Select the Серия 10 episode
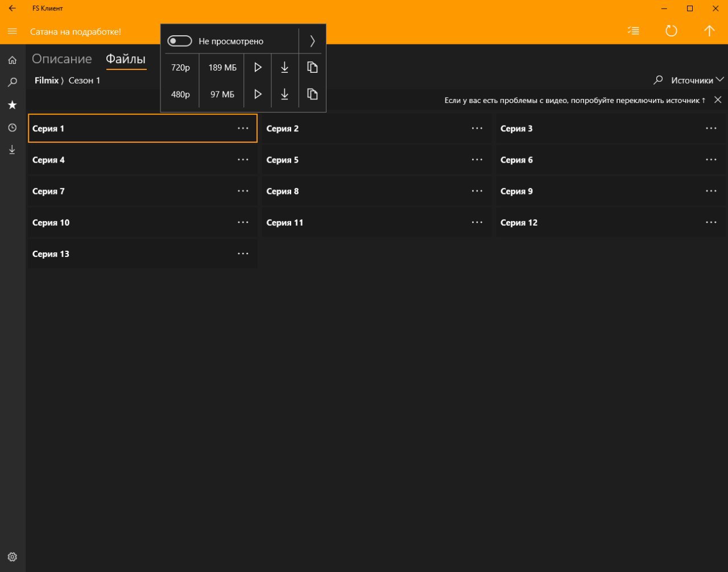728x572 pixels. [143, 222]
